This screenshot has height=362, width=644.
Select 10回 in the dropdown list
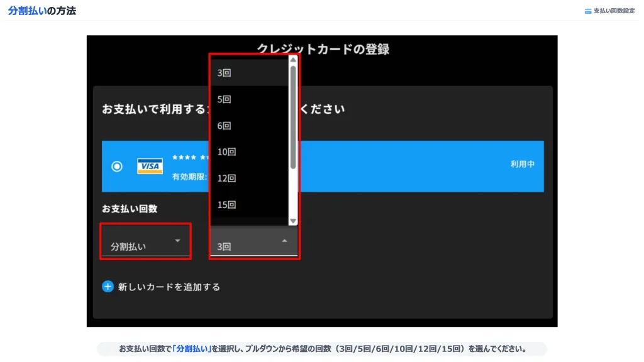point(226,152)
